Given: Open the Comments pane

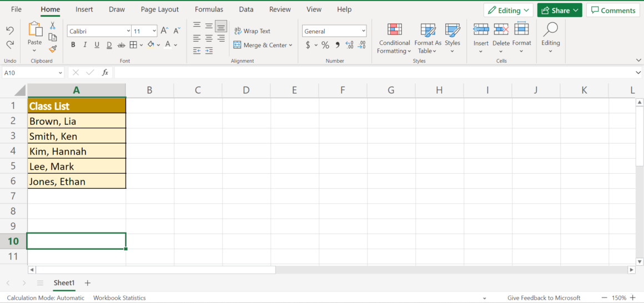Looking at the screenshot, I should [x=613, y=10].
